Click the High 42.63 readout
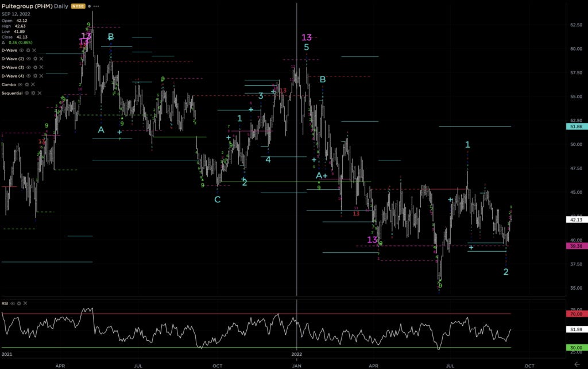The width and height of the screenshot is (588, 369). [x=14, y=26]
